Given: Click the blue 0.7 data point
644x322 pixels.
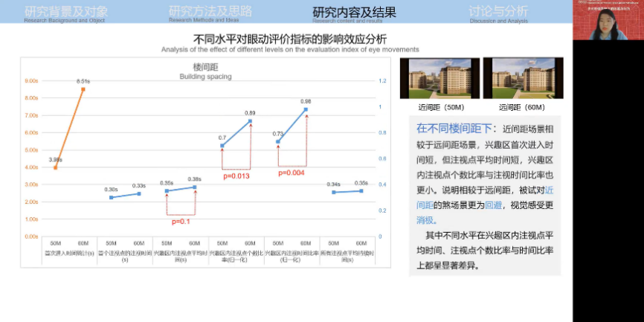Looking at the screenshot, I should pos(222,146).
